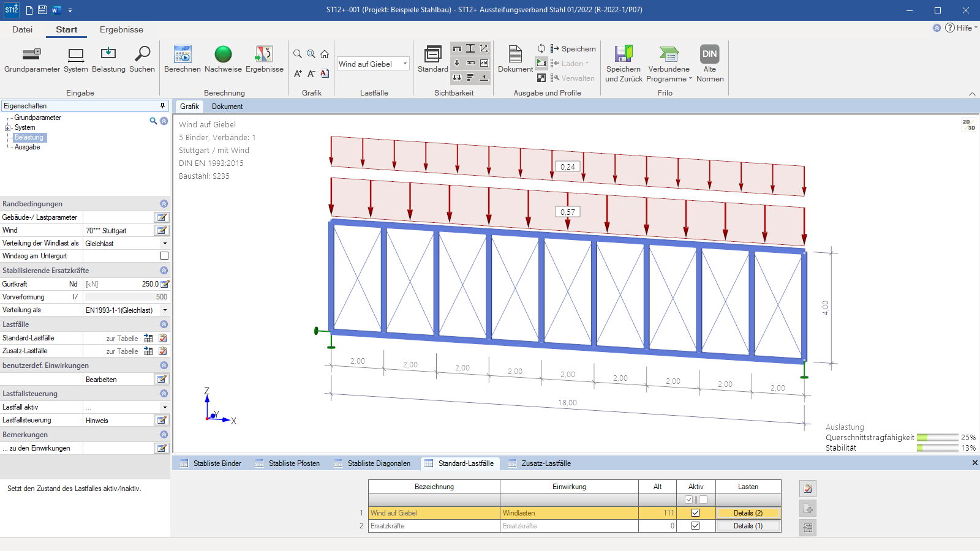Click edit icon next to Wind Stuttgart

162,230
